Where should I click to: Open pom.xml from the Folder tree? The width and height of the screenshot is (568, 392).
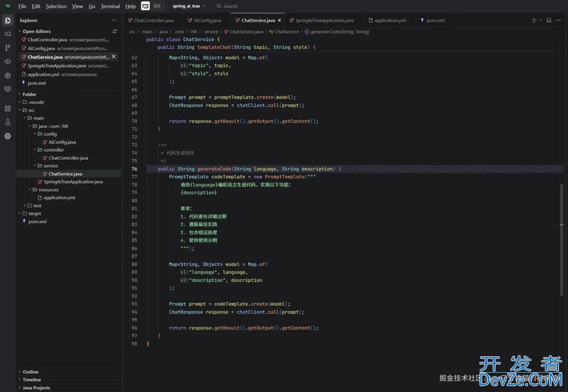tap(37, 222)
